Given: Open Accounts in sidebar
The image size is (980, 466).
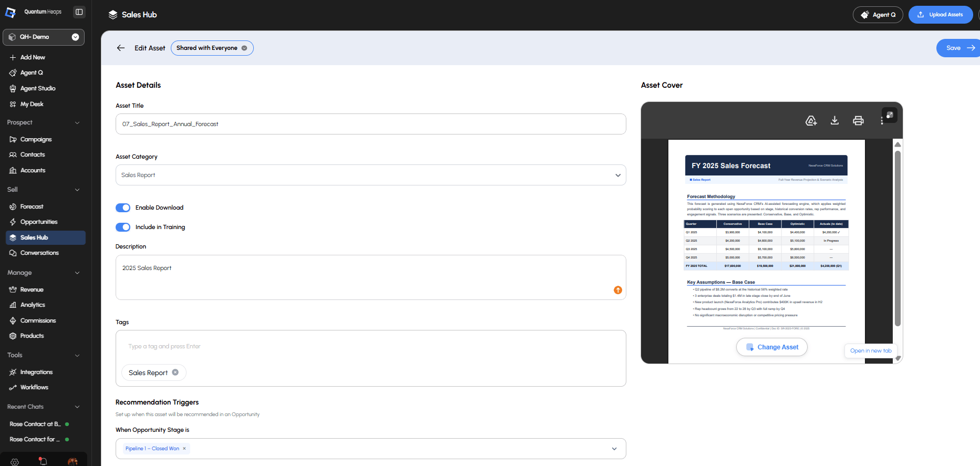Looking at the screenshot, I should (x=33, y=170).
